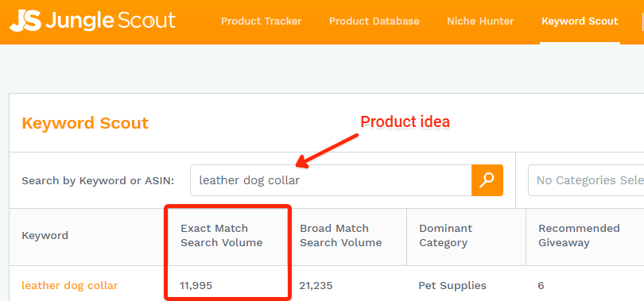Sort by Broad Match Search Volume column
Image resolution: width=644 pixels, height=301 pixels.
pyautogui.click(x=340, y=235)
